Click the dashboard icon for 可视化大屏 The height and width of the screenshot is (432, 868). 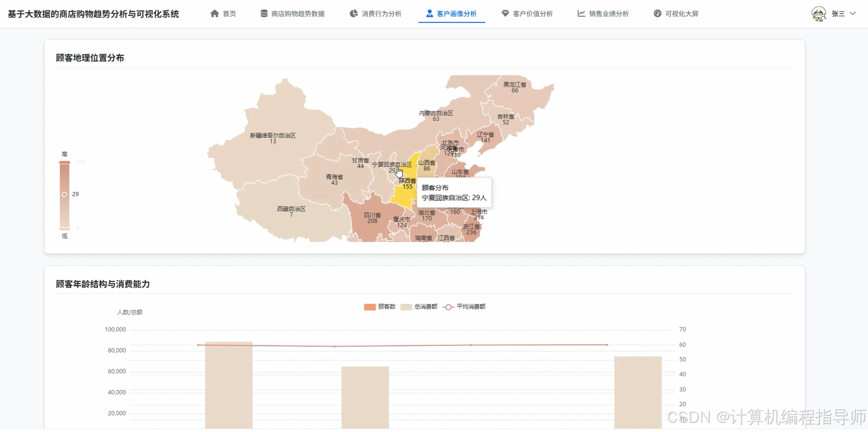[657, 14]
